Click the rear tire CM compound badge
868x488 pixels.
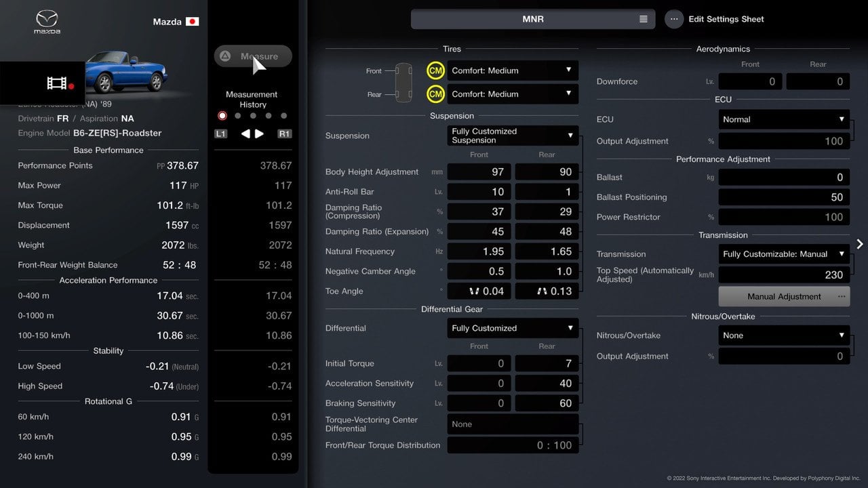[435, 94]
